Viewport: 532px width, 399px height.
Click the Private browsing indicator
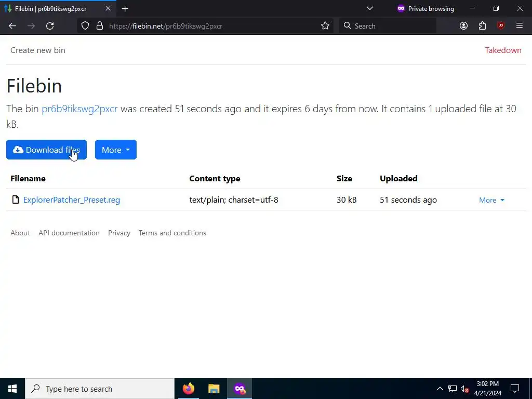(425, 9)
